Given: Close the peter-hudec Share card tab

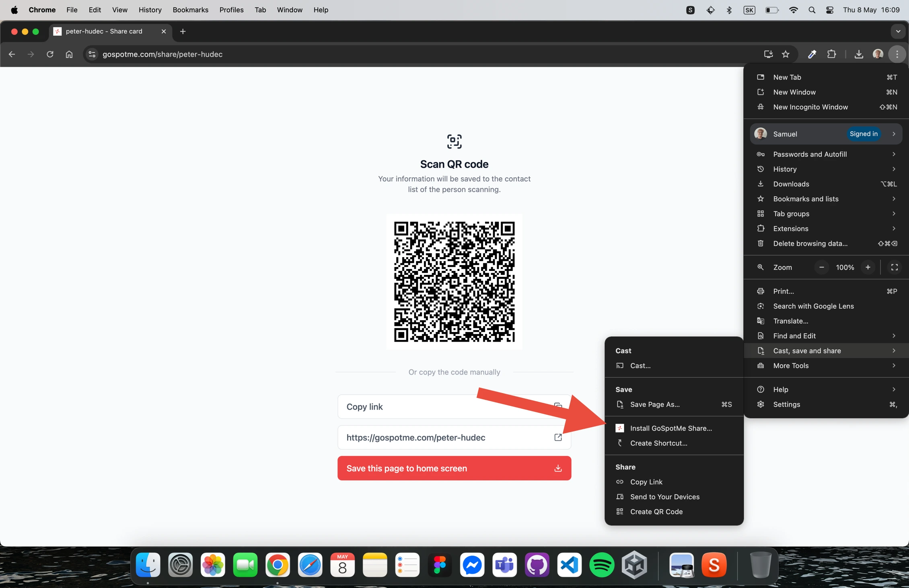Looking at the screenshot, I should point(164,31).
